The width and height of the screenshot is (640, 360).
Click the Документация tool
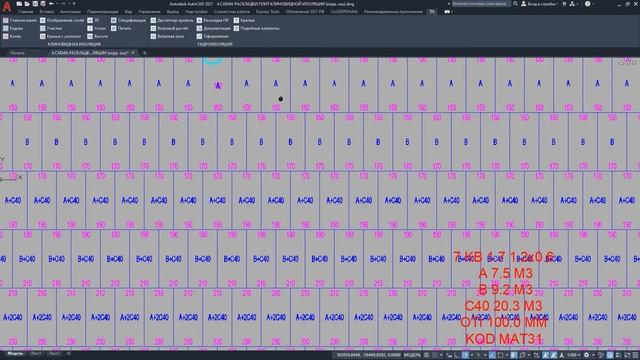pos(213,28)
